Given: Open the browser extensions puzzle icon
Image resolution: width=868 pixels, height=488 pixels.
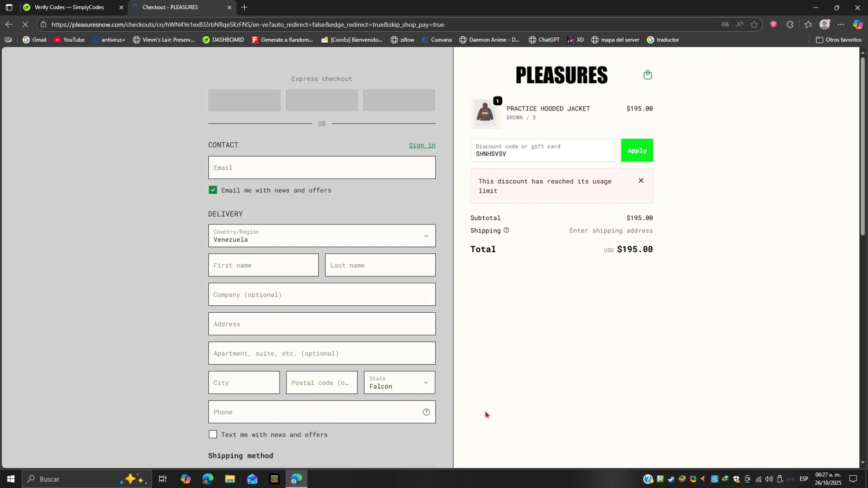Looking at the screenshot, I should pos(790,24).
